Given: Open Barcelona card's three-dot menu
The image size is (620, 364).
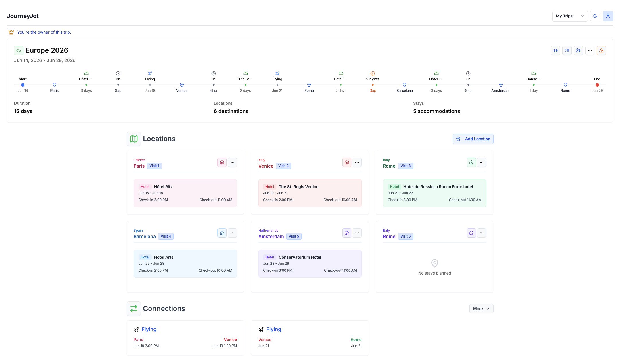Looking at the screenshot, I should 232,233.
